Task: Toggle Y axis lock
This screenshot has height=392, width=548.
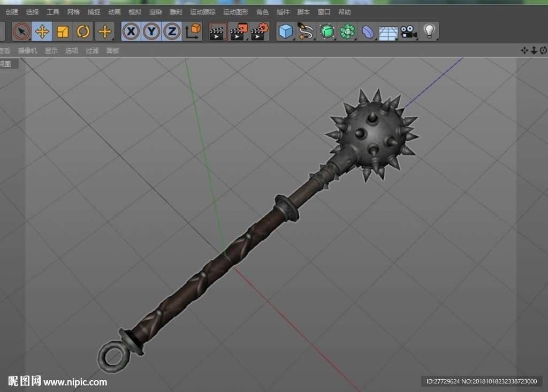Action: [151, 32]
